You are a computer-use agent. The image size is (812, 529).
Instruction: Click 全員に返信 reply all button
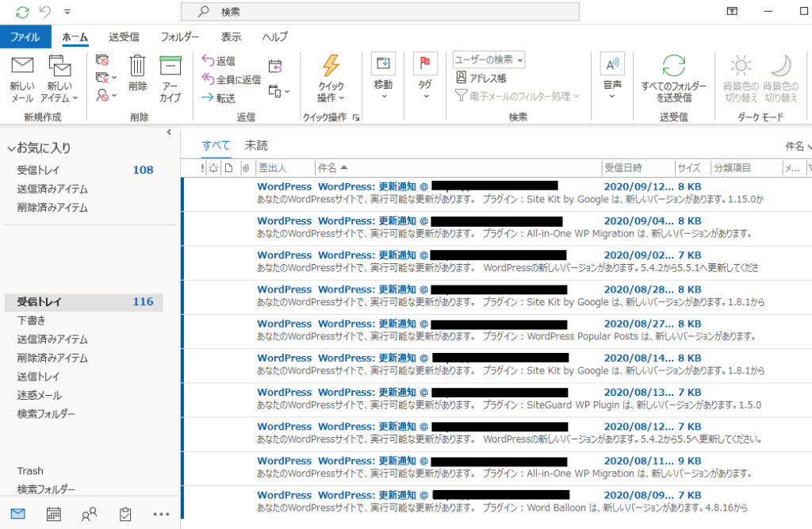tap(231, 79)
